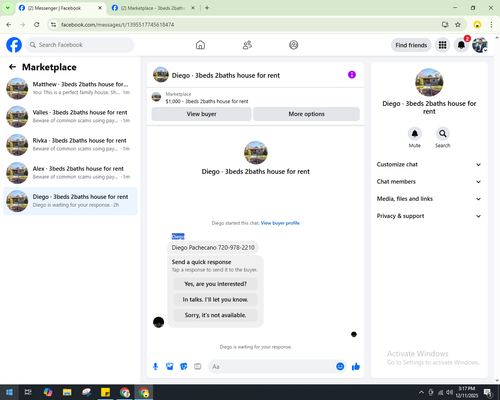Go back one page in browser
This screenshot has height=400, width=500.
pos(9,25)
